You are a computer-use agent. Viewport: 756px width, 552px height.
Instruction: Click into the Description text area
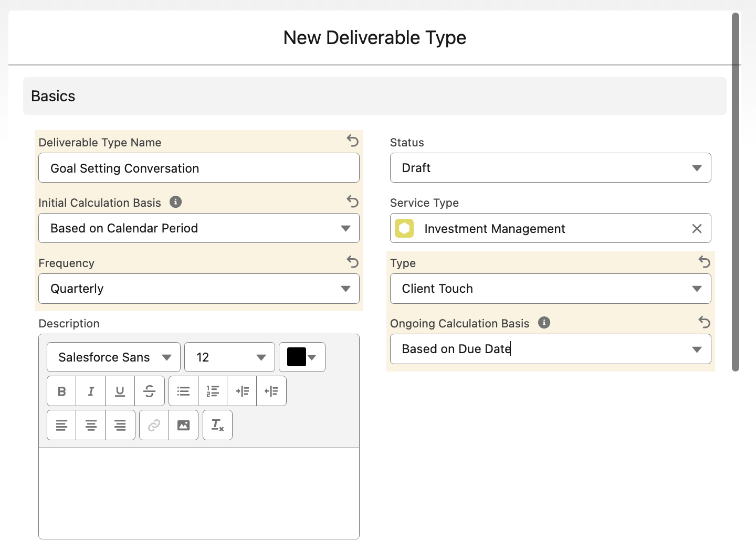pos(199,493)
